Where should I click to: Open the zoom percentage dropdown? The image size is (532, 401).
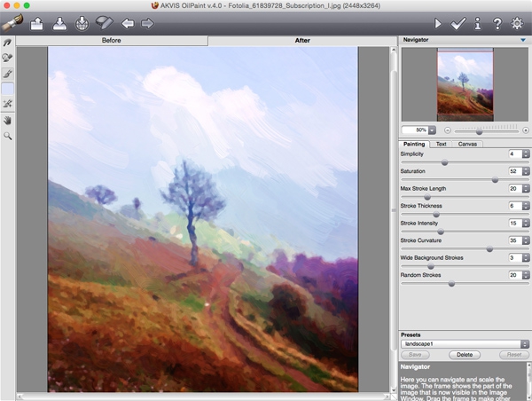pos(432,130)
